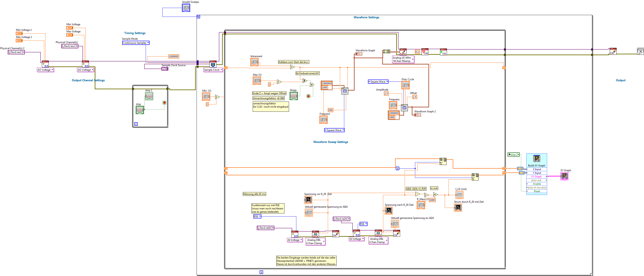Click the Stopp boolean control terminal

coord(294,96)
